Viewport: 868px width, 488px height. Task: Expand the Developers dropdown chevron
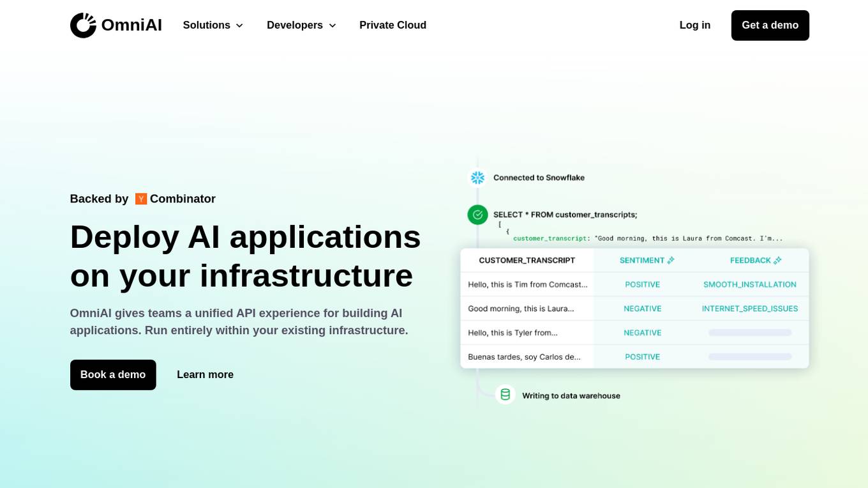[332, 26]
